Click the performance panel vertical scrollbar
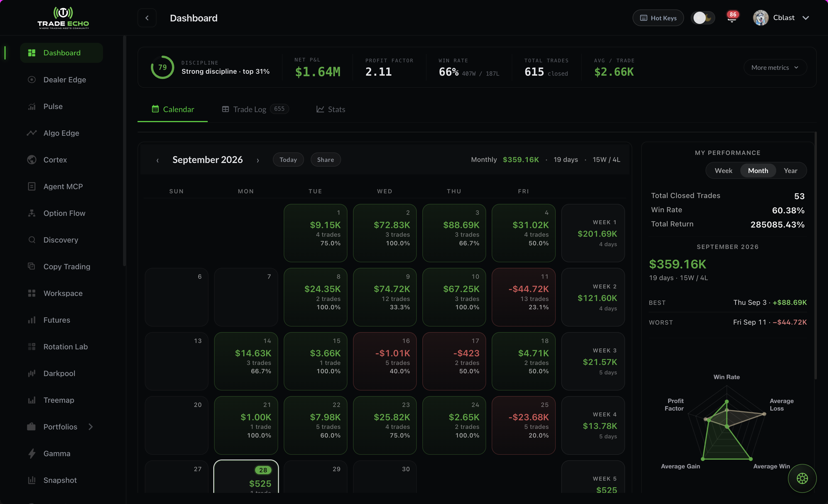 [x=815, y=256]
